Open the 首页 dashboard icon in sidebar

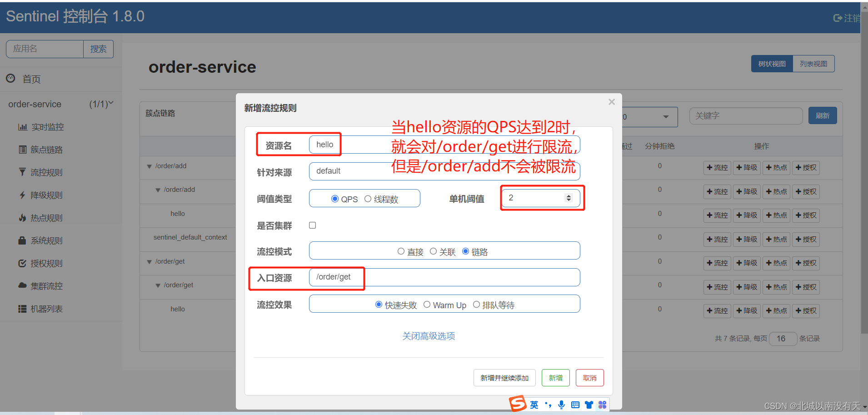[10, 78]
